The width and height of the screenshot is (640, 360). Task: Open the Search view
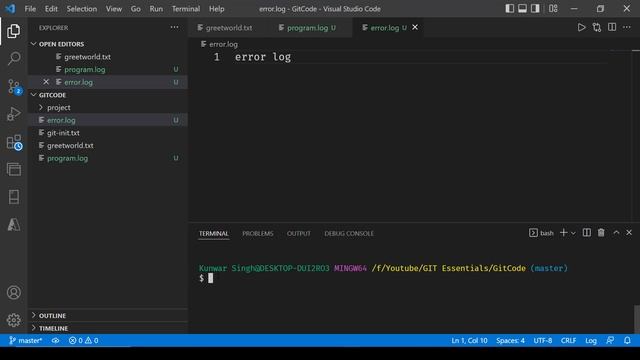point(13,58)
